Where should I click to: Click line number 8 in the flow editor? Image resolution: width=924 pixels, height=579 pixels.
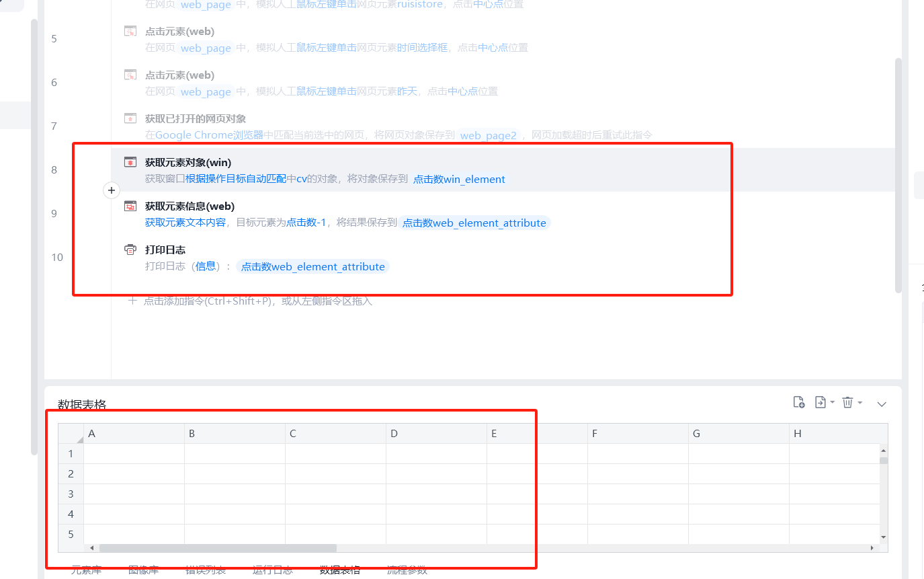pos(54,170)
